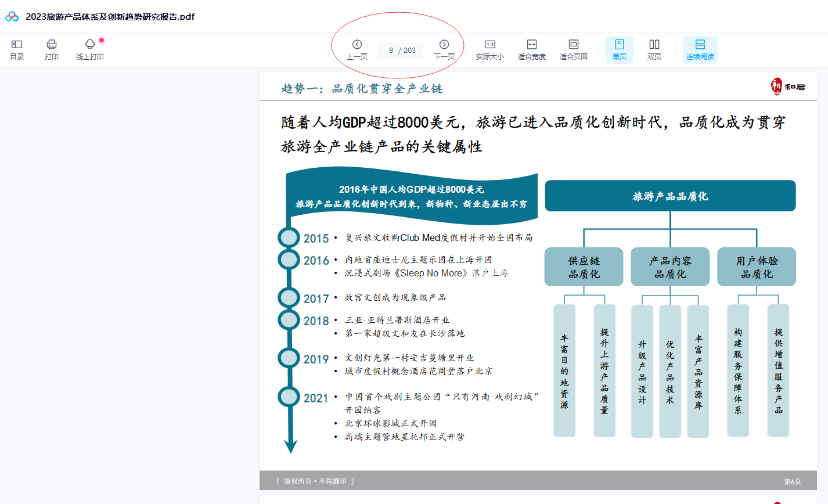Click the previous page circular arrow icon

357,44
